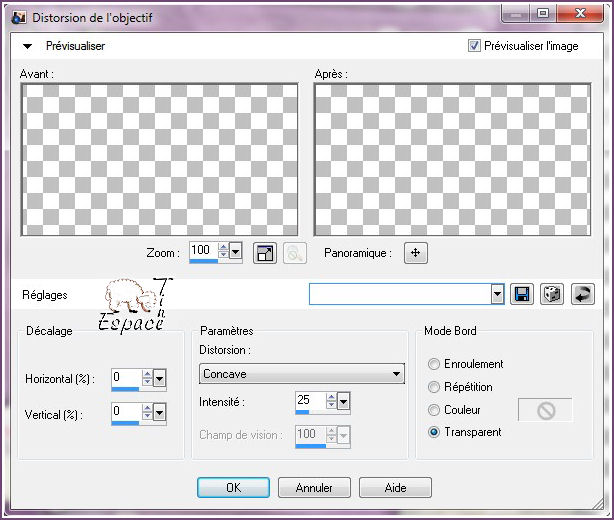Image resolution: width=614 pixels, height=520 pixels.
Task: Open the Champ de vision slider dropdown
Action: (x=343, y=435)
